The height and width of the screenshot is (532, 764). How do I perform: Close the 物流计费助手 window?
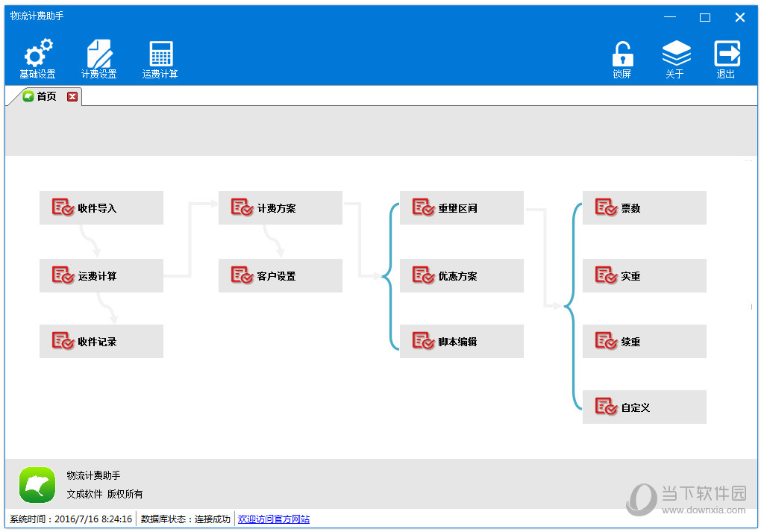pyautogui.click(x=739, y=17)
